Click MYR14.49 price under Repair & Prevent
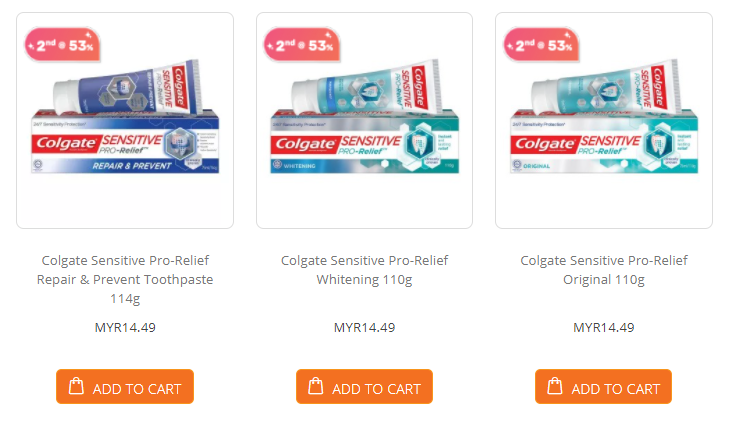This screenshot has height=424, width=732. coord(125,328)
